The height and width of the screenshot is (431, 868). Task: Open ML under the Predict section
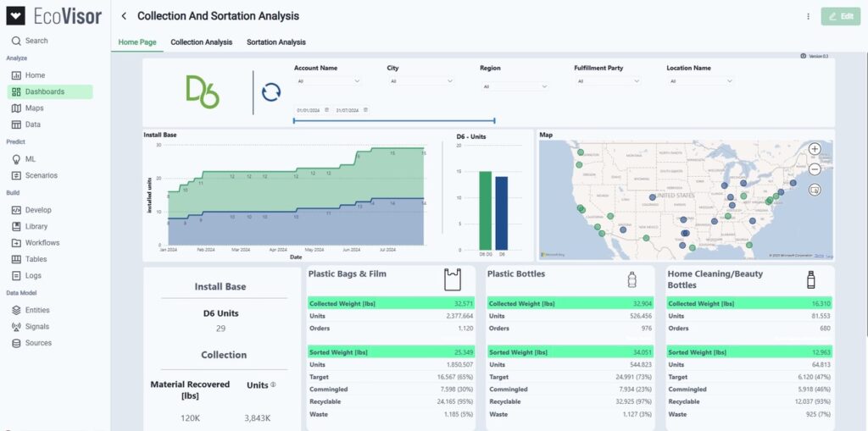(31, 158)
